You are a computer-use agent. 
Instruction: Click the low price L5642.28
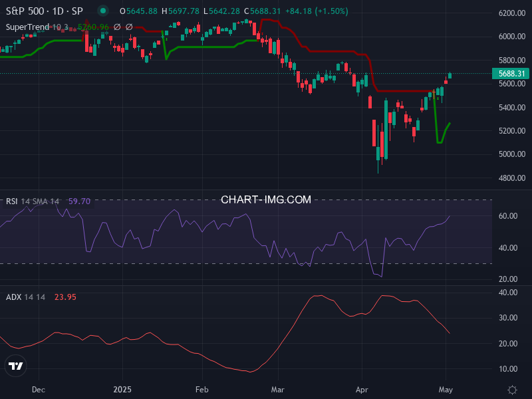click(x=222, y=11)
